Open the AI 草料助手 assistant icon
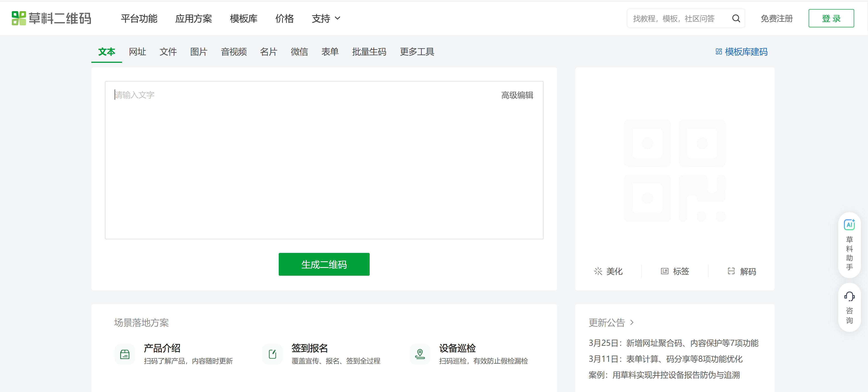Image resolution: width=868 pixels, height=392 pixels. [849, 225]
